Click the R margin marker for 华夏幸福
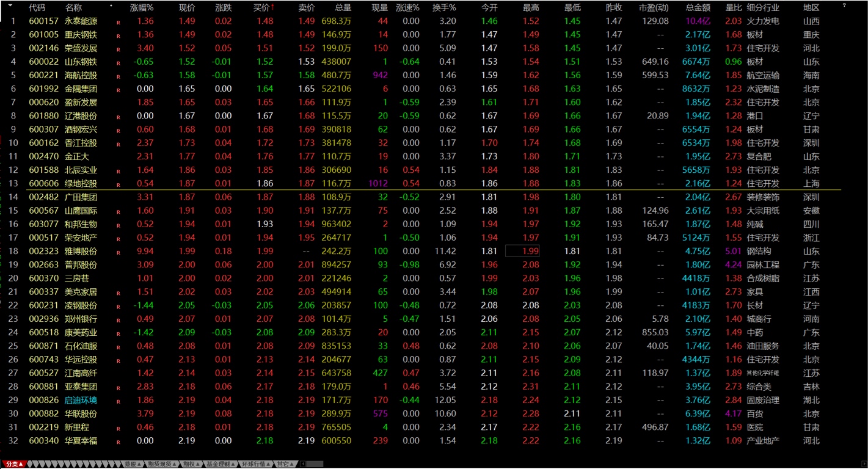Image resolution: width=868 pixels, height=469 pixels. (119, 442)
